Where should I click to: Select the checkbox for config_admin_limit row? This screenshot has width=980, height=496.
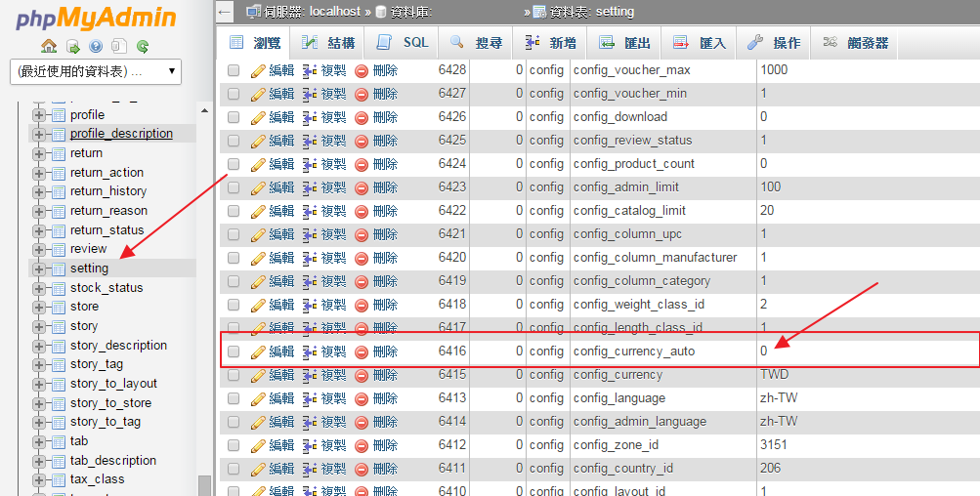234,187
